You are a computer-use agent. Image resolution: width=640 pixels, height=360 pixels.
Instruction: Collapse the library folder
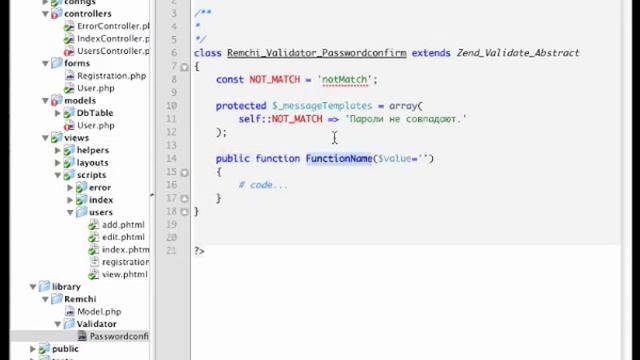(x=33, y=287)
